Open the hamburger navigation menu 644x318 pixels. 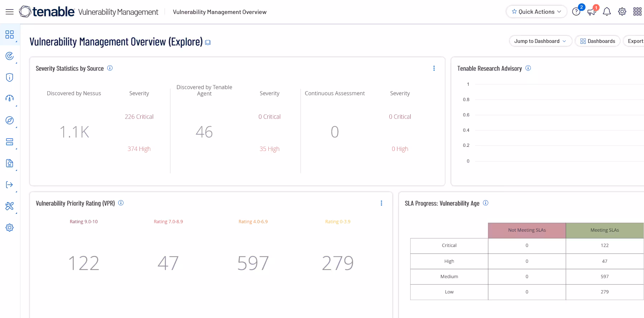click(x=10, y=12)
